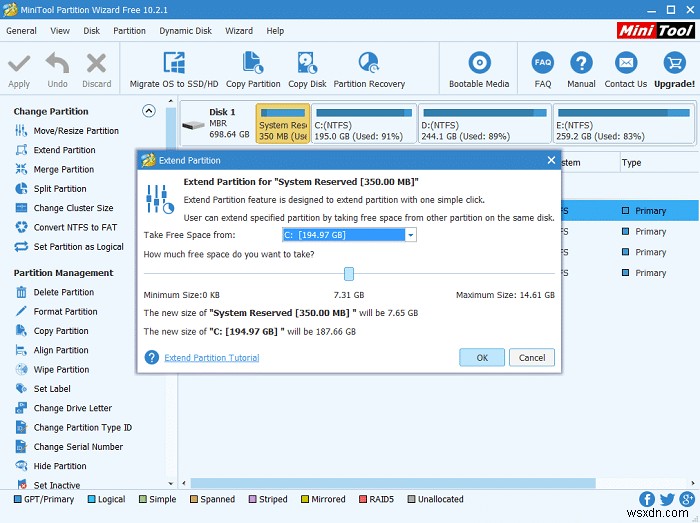Select Convert NTFS to FAT
The width and height of the screenshot is (700, 523).
click(66, 228)
